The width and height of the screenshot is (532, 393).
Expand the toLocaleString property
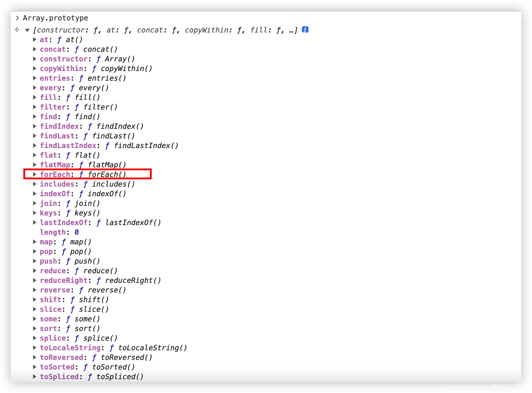(35, 348)
